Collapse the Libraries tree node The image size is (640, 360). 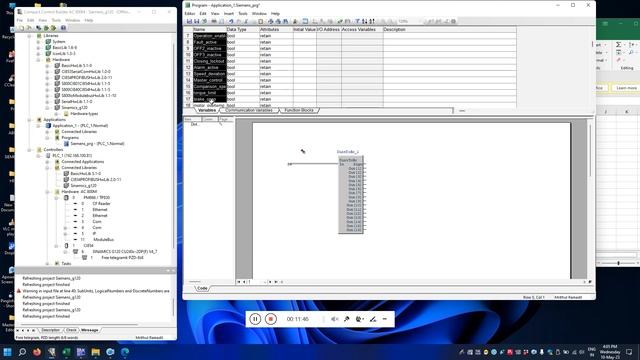point(29,36)
